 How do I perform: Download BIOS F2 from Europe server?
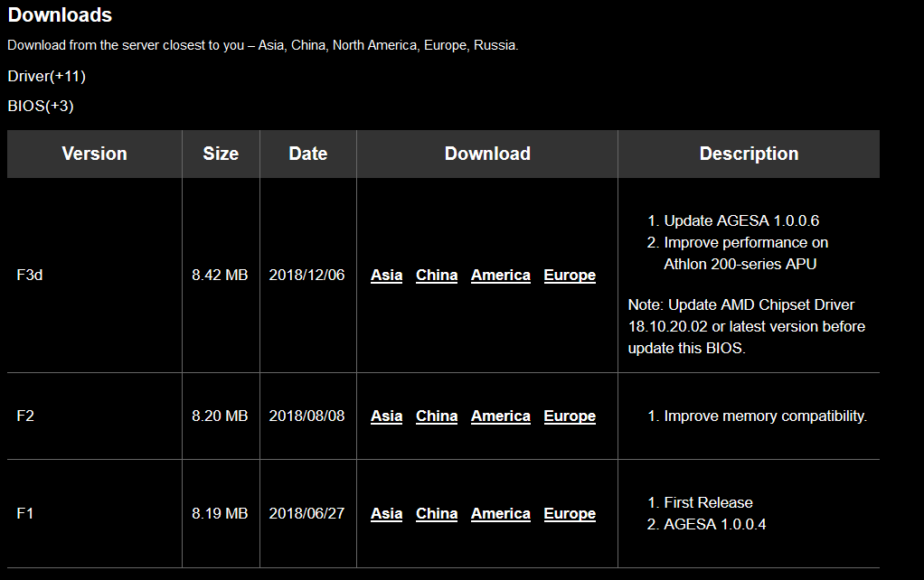click(570, 416)
